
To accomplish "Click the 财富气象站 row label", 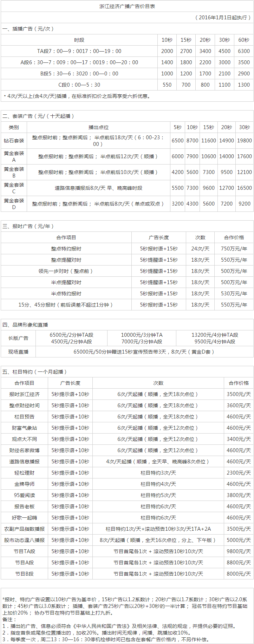I will [25, 428].
